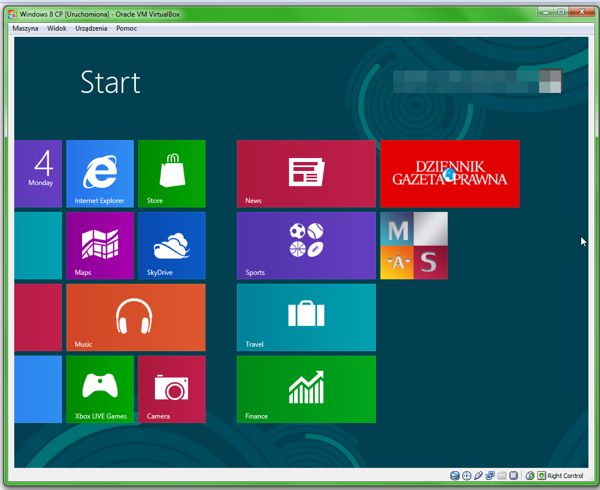Click the keyboard capture host key icon

click(541, 475)
